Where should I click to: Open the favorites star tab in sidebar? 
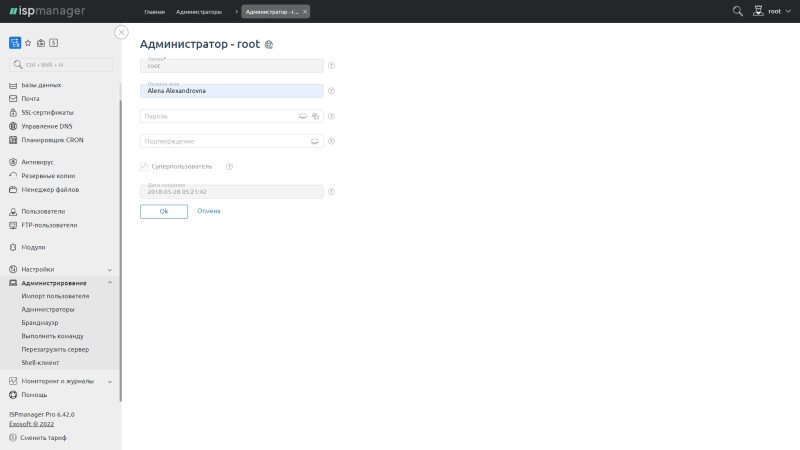point(28,43)
